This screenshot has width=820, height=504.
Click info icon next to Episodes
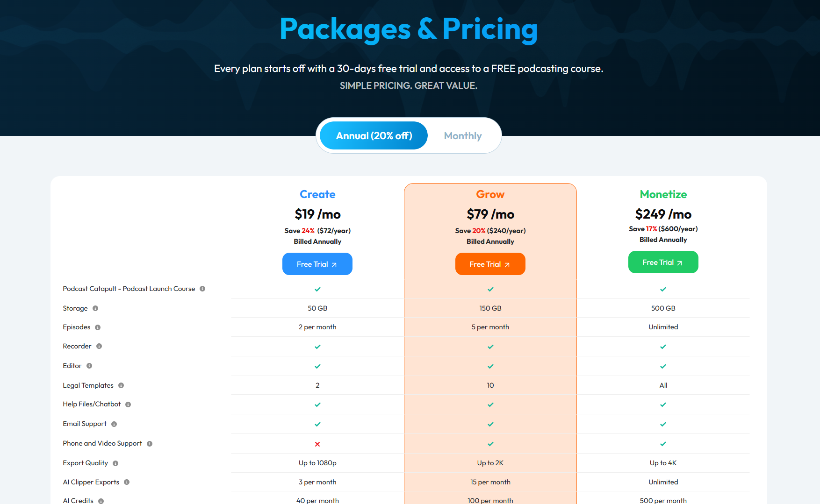pyautogui.click(x=98, y=327)
